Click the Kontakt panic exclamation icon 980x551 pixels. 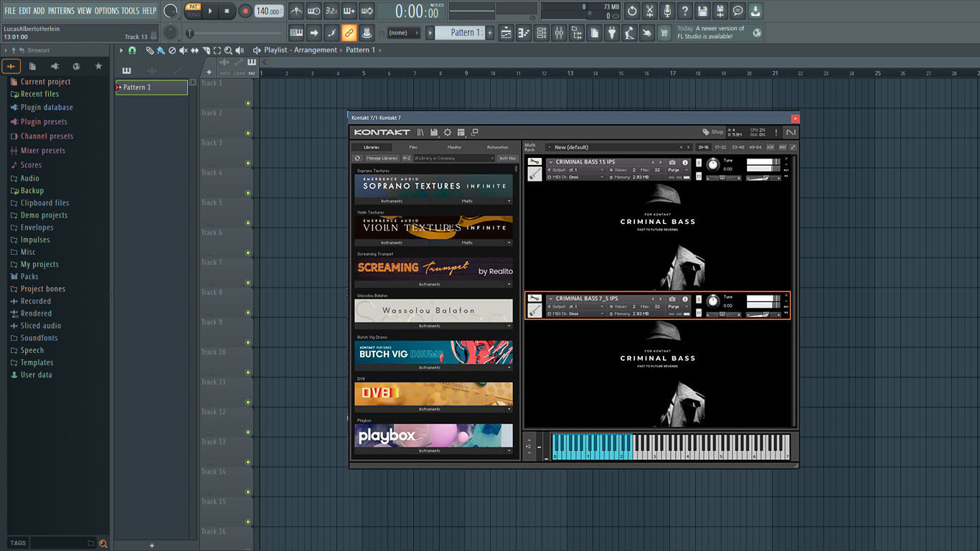pyautogui.click(x=776, y=132)
